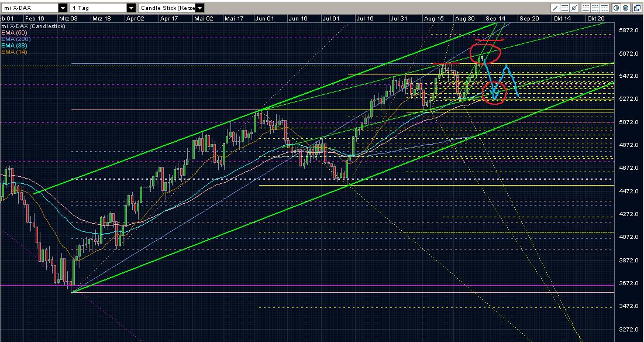Image resolution: width=644 pixels, height=342 pixels.
Task: Open the 1 Tag timeframe dropdown arrow
Action: [131, 8]
